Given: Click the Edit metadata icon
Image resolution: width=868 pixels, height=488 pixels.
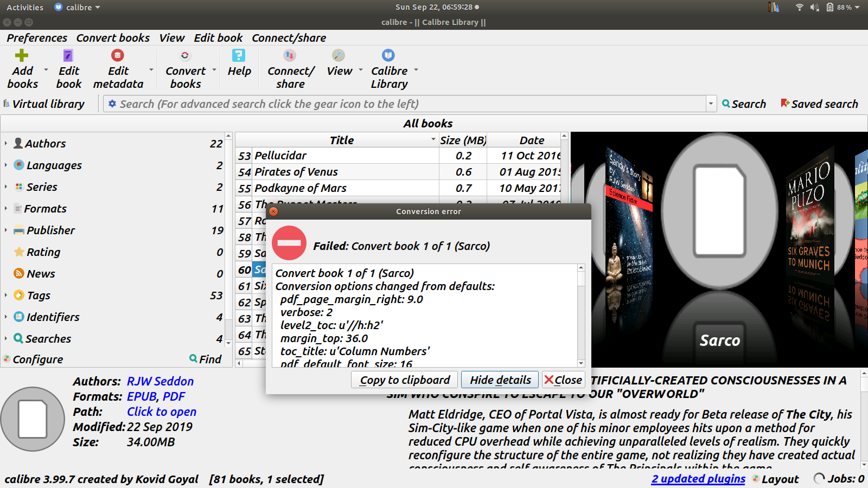Looking at the screenshot, I should [118, 55].
